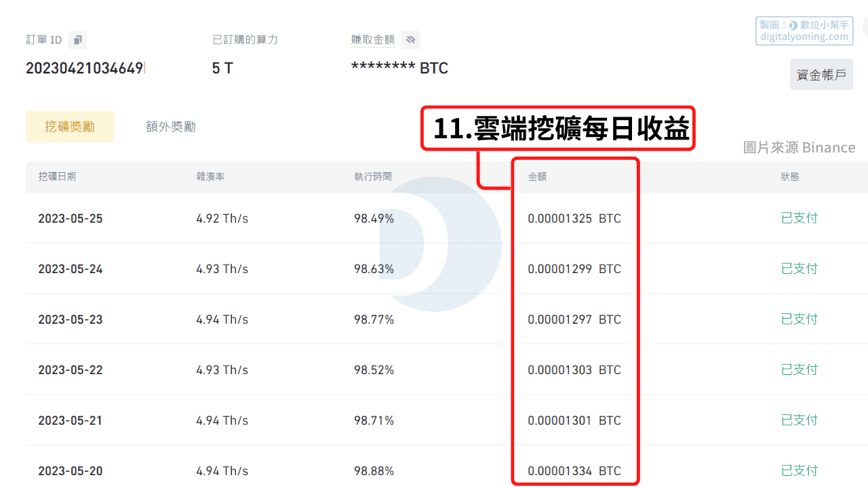Click hashrate 4.92 Th/s on 2023-05-25

tap(222, 219)
